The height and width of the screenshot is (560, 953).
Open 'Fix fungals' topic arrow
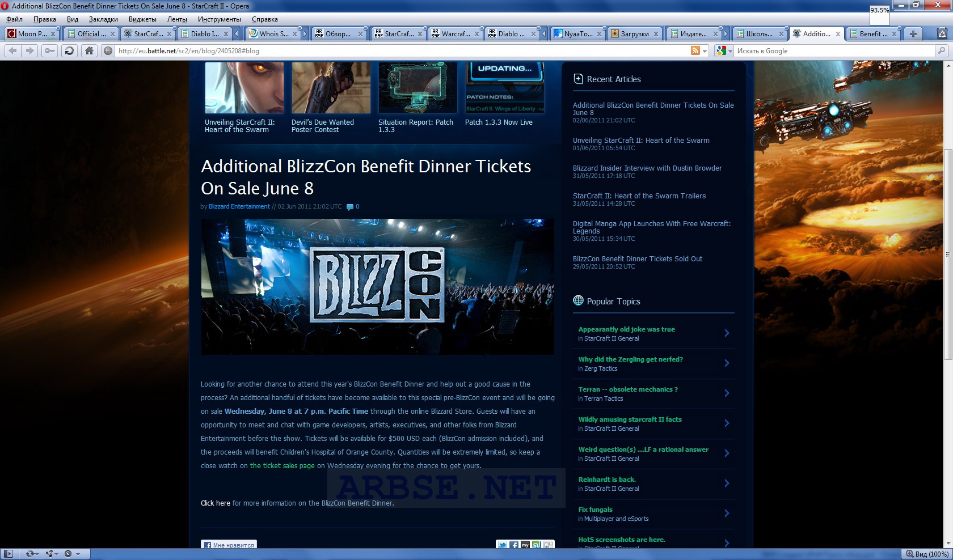click(x=727, y=514)
